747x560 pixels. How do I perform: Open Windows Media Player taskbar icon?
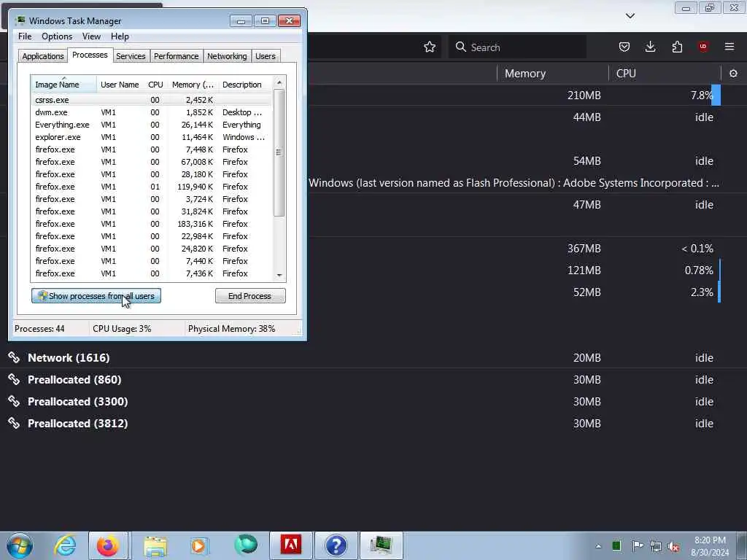pos(199,545)
